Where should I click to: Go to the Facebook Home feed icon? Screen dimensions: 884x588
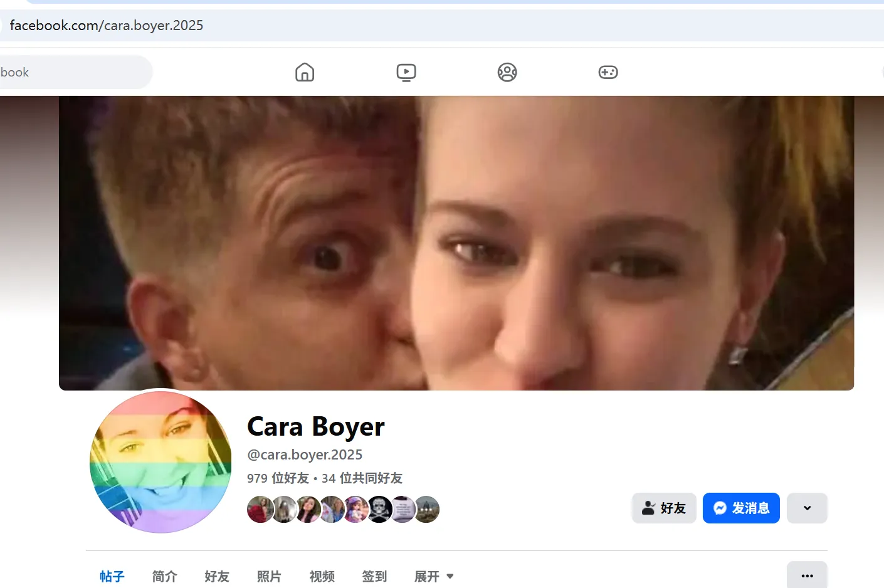coord(305,71)
